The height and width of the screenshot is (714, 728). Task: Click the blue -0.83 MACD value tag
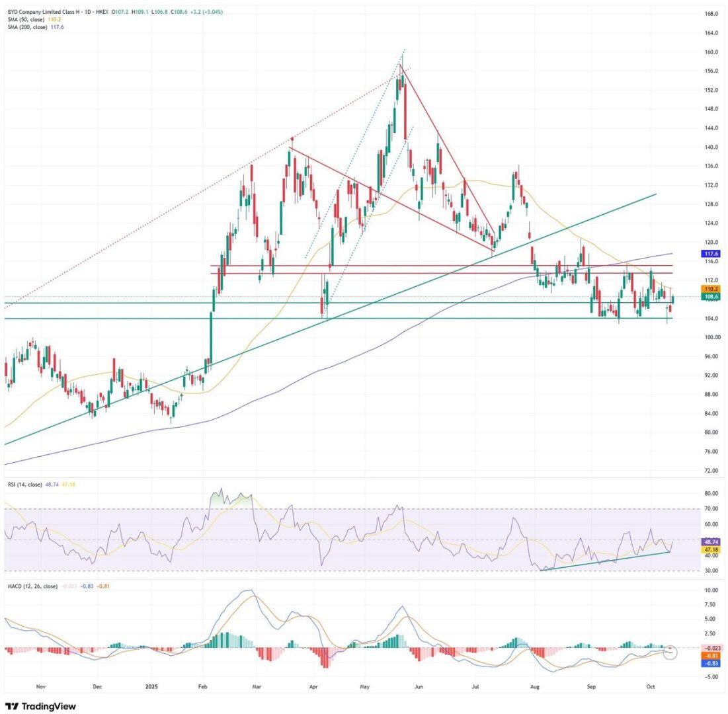click(711, 663)
